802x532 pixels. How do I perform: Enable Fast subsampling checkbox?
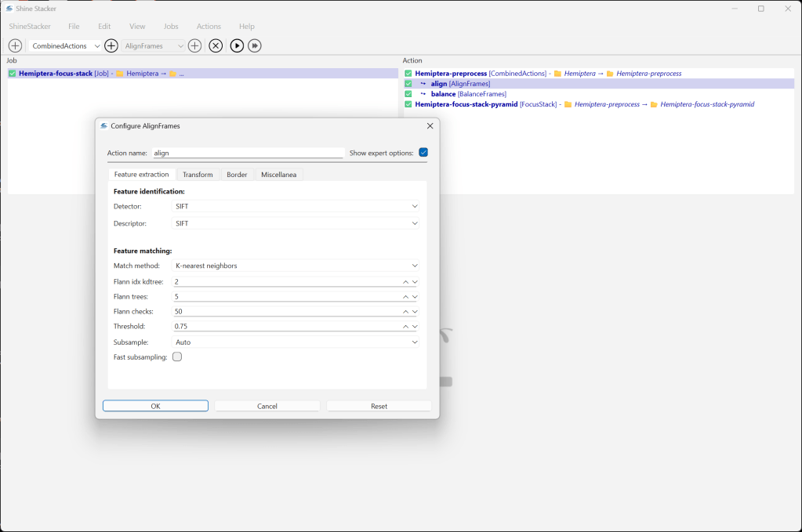click(x=177, y=356)
